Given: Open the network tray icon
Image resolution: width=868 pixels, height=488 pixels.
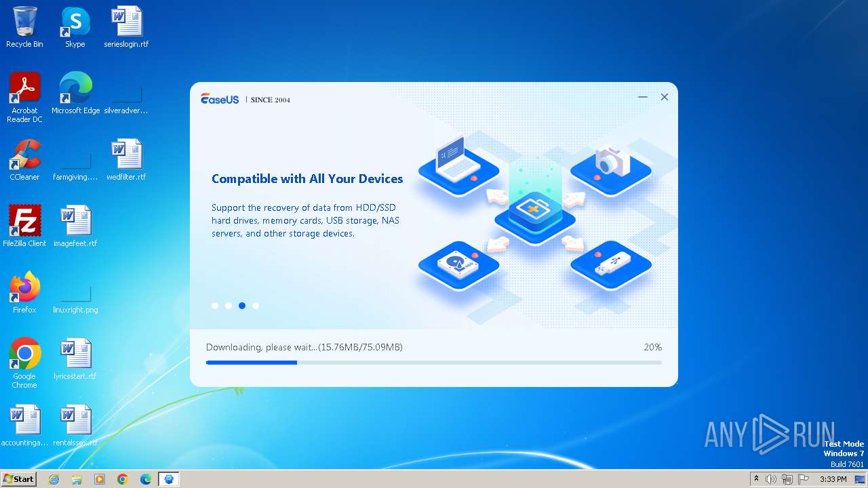Looking at the screenshot, I should 787,479.
